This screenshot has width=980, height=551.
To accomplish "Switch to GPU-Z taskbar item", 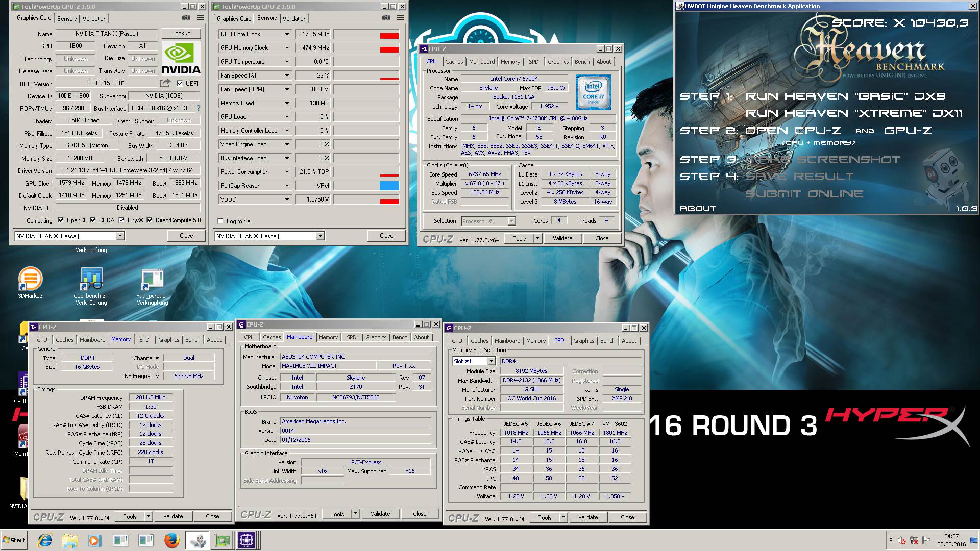I will 223,540.
